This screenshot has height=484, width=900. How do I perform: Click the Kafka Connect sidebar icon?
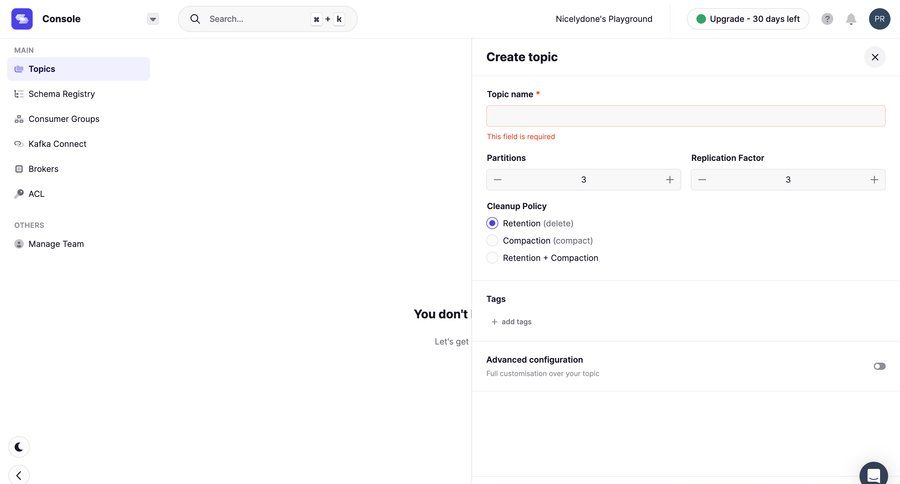[x=19, y=144]
